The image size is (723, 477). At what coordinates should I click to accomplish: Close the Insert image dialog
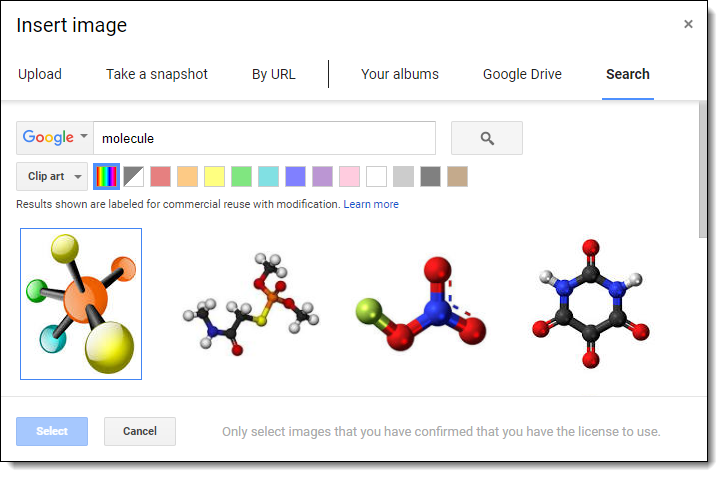click(x=688, y=24)
